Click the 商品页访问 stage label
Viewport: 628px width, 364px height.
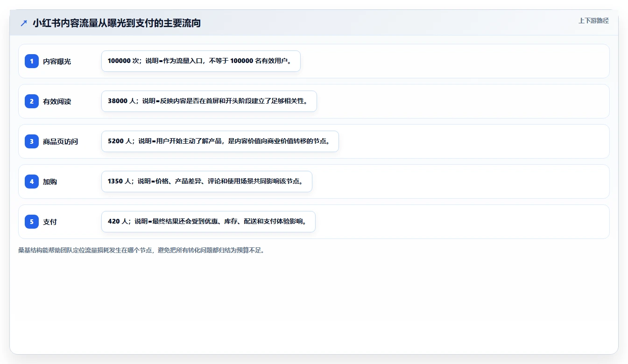coord(60,141)
